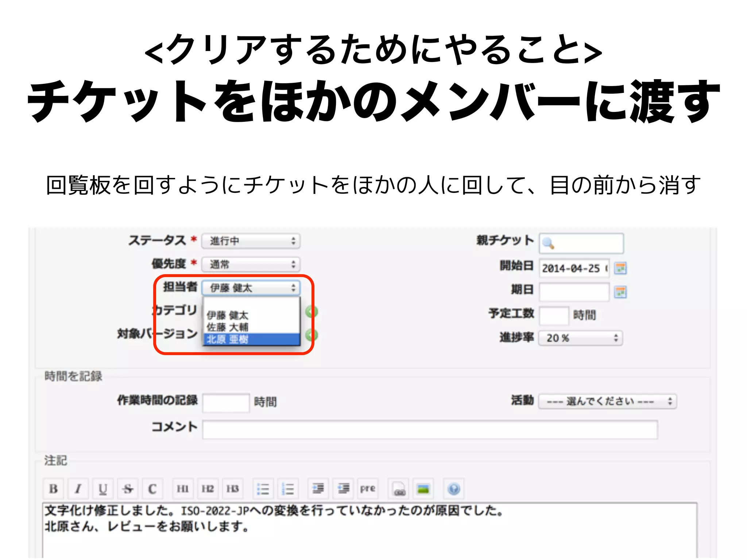Insert unordered bullet list
This screenshot has height=560, width=747.
[263, 489]
